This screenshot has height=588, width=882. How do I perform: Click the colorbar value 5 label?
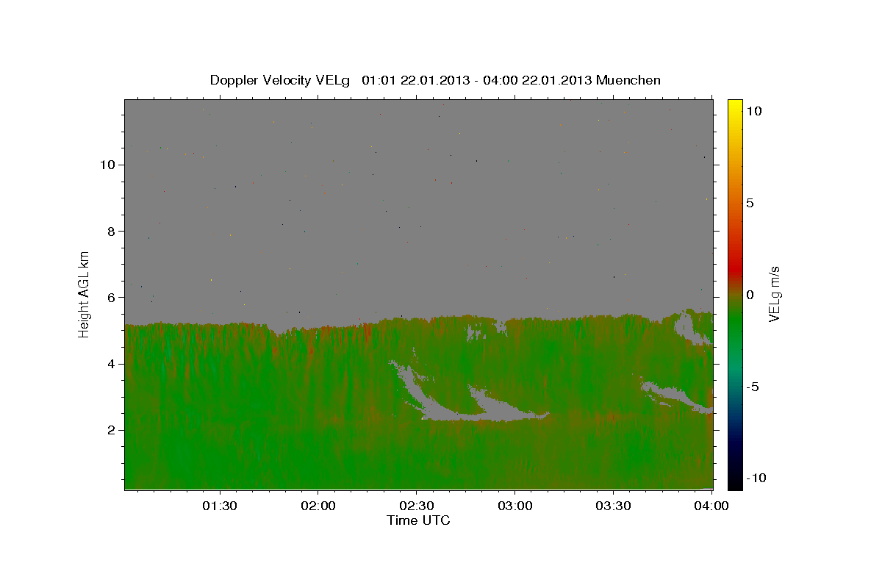point(750,203)
